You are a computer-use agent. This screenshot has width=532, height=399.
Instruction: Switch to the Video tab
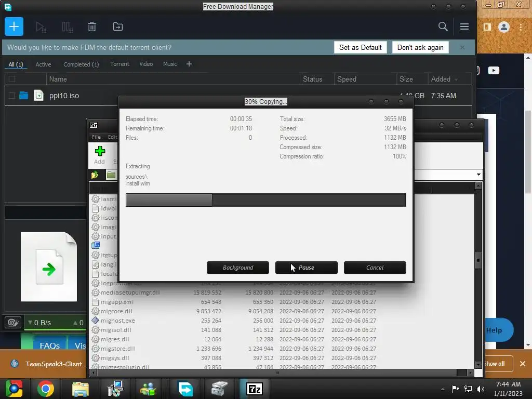pyautogui.click(x=146, y=64)
